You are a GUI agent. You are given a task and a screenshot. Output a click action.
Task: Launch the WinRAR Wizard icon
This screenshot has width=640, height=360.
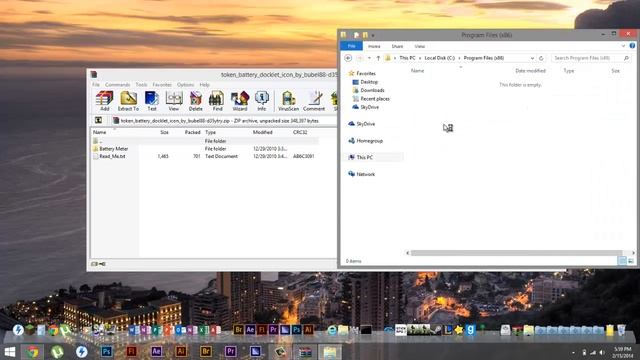(x=240, y=101)
